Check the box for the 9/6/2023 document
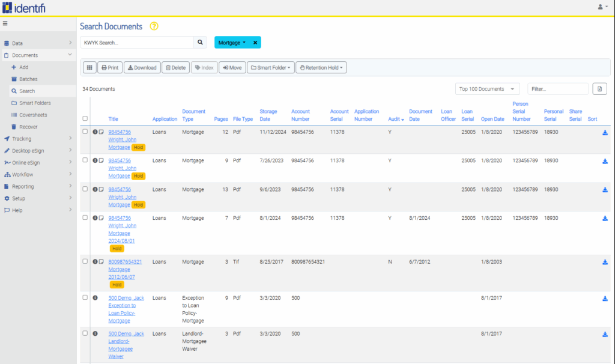Viewport: 615px width, 364px height. [x=85, y=189]
